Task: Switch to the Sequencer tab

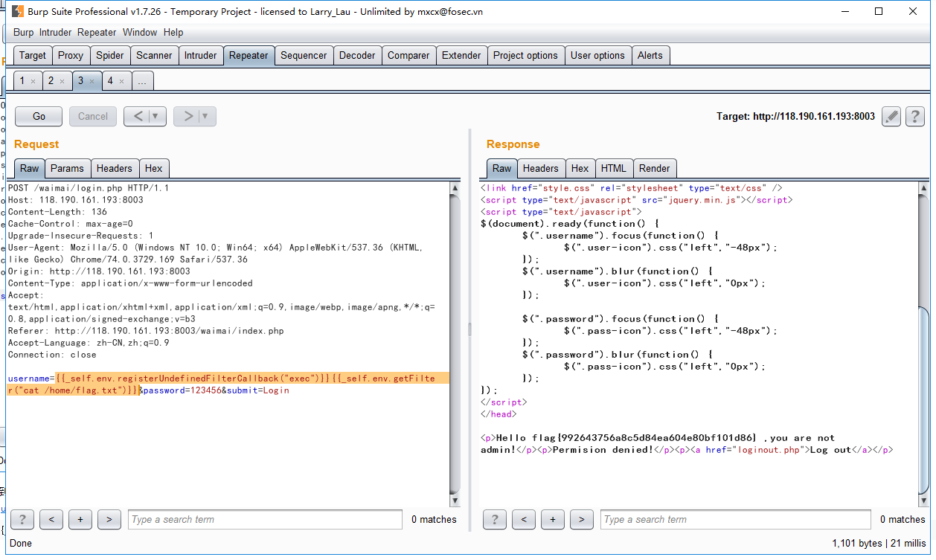Action: pos(304,55)
